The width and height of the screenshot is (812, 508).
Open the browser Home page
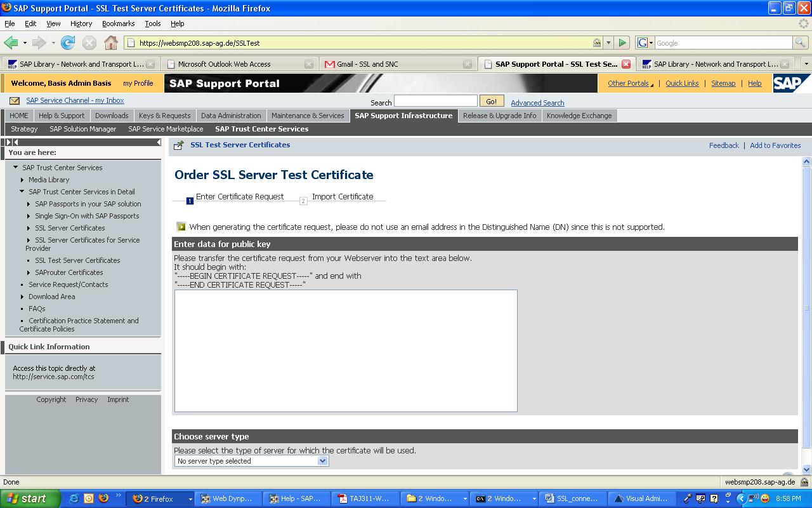pos(110,43)
